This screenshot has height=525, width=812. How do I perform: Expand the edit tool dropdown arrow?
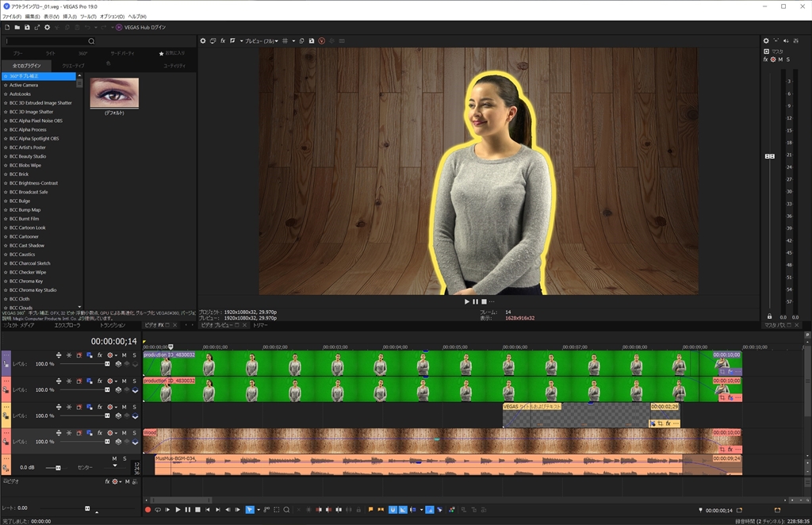coord(258,510)
